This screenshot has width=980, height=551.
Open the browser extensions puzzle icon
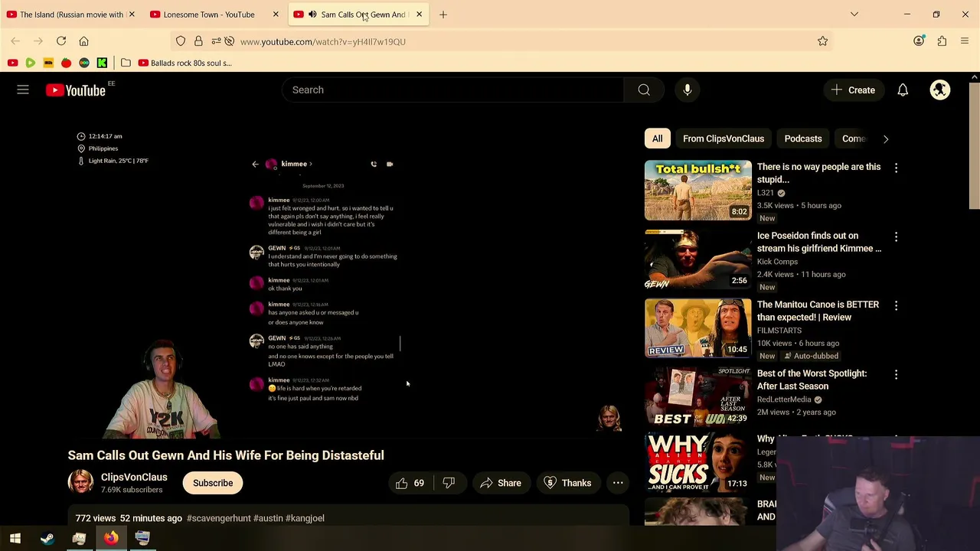[x=942, y=41]
